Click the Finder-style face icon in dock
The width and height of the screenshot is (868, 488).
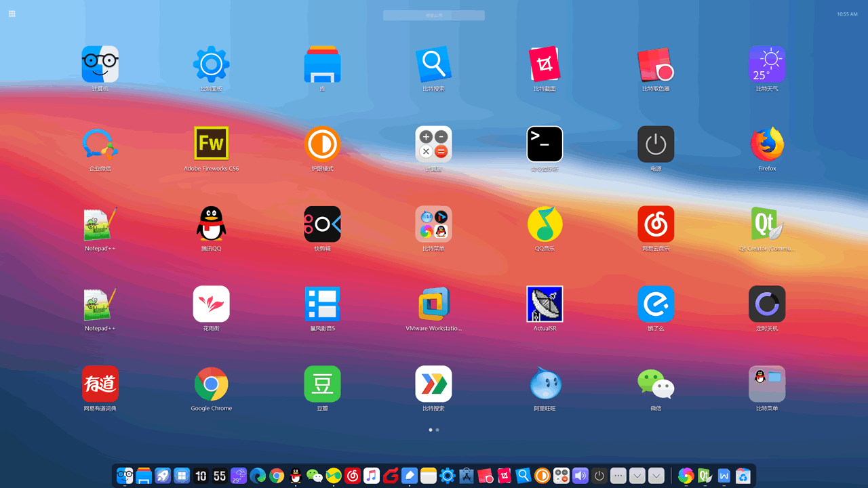(x=125, y=476)
